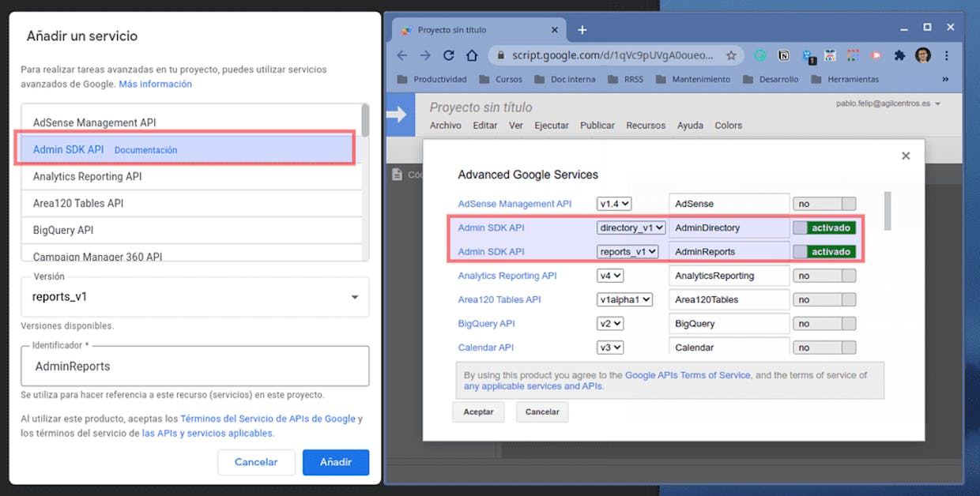Viewport: 980px width, 496px height.
Task: Bookmark this page with the star icon
Action: pyautogui.click(x=731, y=55)
